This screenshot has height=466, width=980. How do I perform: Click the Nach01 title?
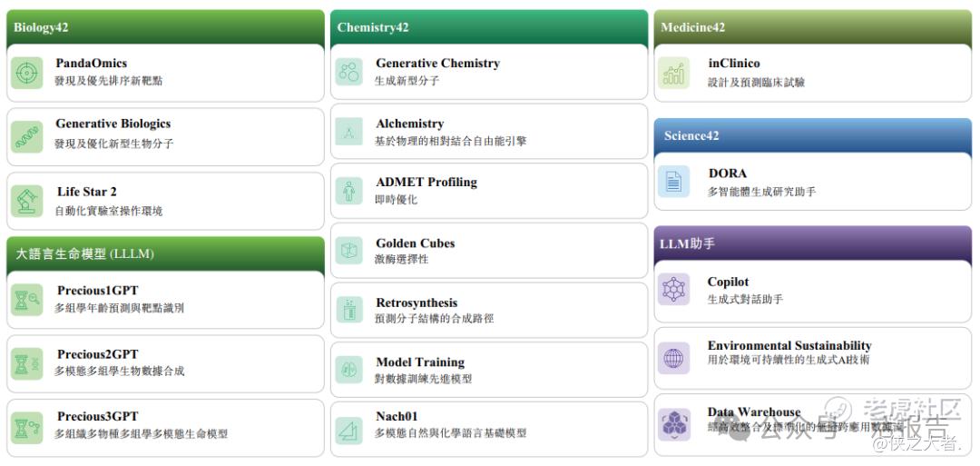point(397,417)
